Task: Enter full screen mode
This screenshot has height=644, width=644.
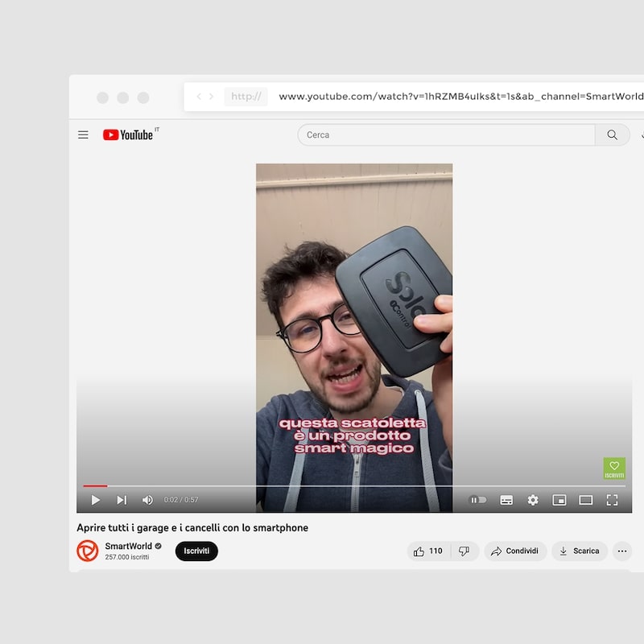Action: [612, 500]
